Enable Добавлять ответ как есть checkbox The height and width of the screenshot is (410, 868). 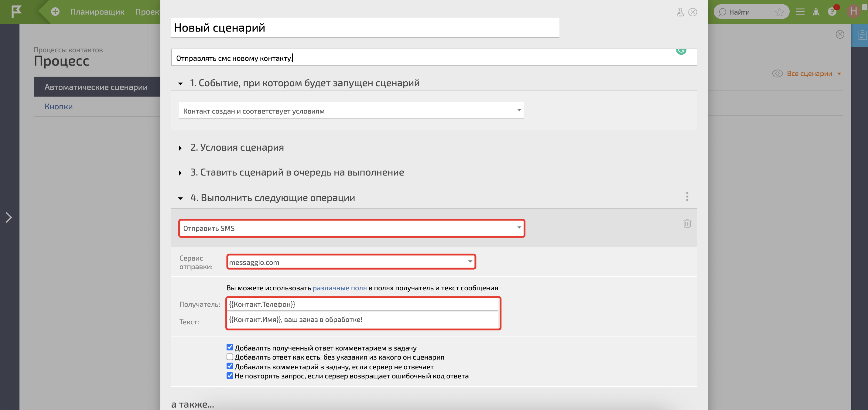[230, 357]
